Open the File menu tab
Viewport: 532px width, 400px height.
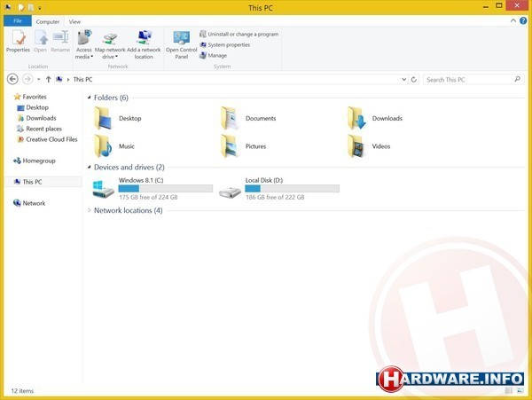click(18, 21)
